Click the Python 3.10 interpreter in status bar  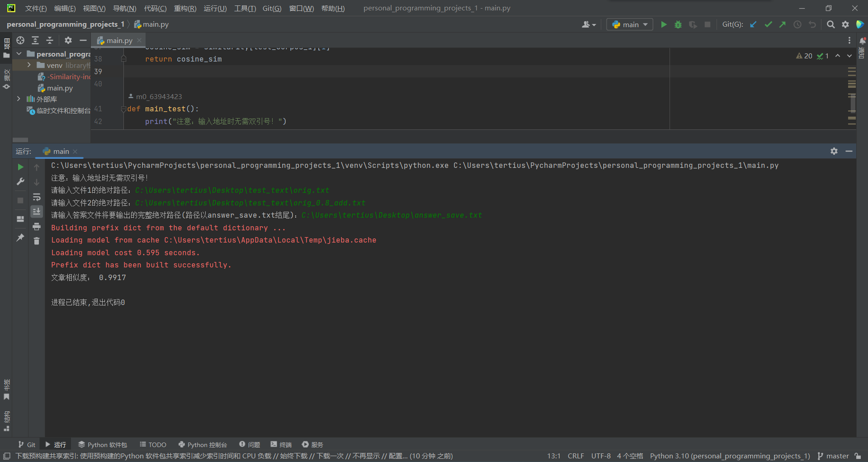coord(730,456)
